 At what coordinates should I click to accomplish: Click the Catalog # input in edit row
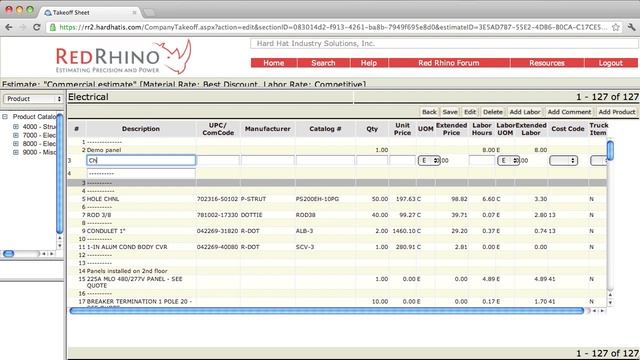click(325, 160)
